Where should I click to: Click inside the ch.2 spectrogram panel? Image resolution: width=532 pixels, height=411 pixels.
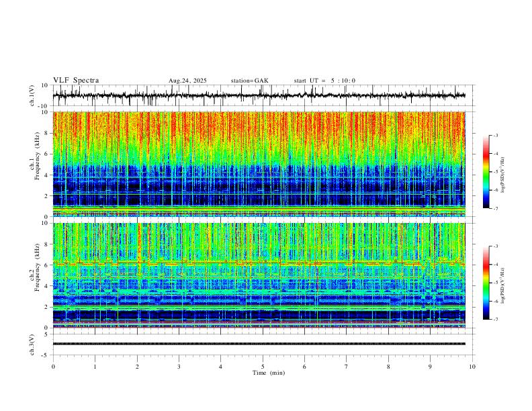pos(259,275)
